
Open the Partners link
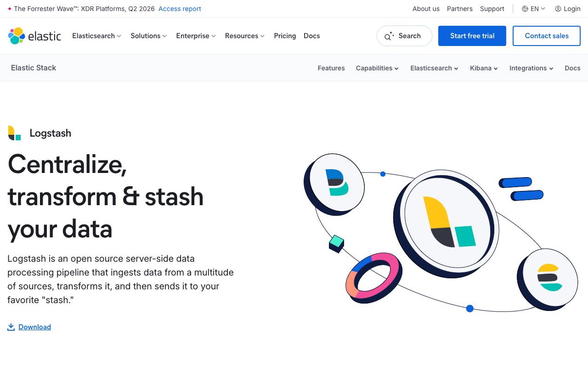pyautogui.click(x=460, y=9)
